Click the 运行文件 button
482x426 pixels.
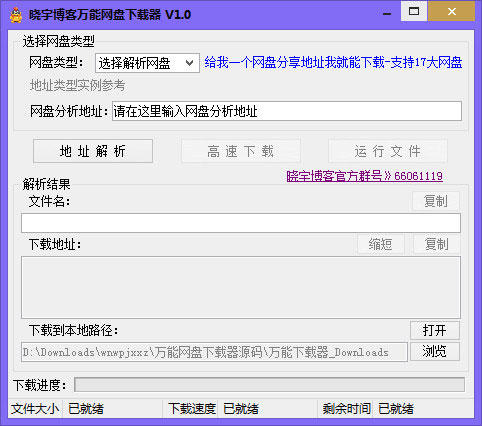[x=388, y=151]
